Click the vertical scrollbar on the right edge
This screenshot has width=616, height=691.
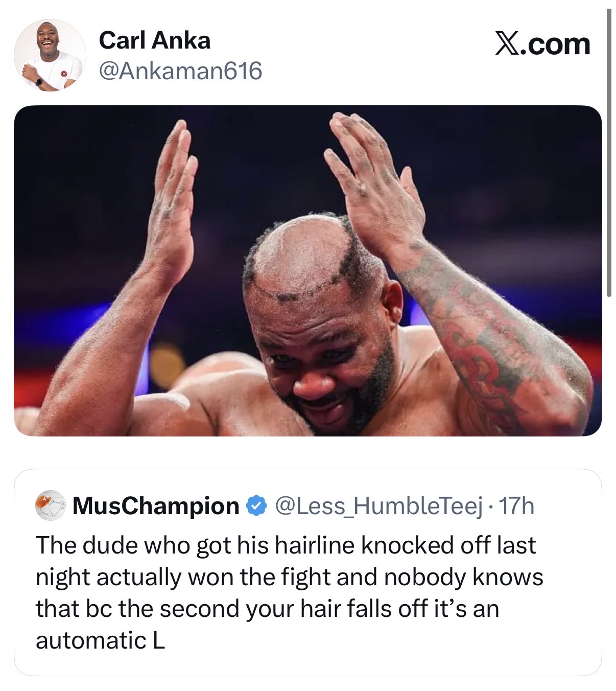[x=609, y=152]
